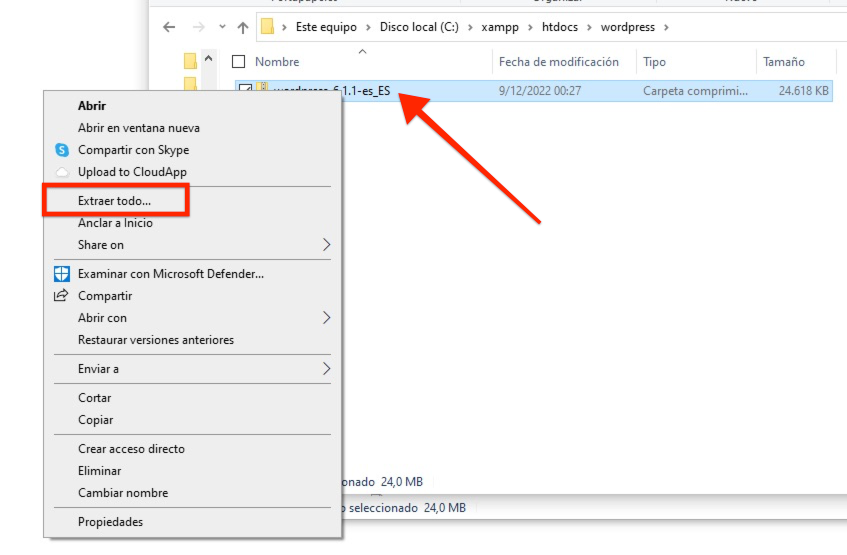Expand chevron after 'xampp' breadcrumb
This screenshot has width=847, height=555.
point(530,27)
